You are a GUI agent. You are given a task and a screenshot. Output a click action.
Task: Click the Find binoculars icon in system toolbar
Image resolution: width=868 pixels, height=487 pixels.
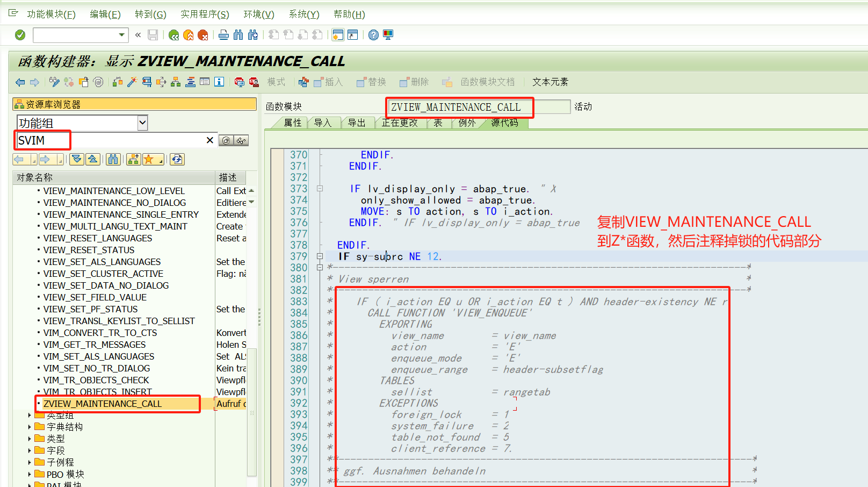(x=238, y=35)
